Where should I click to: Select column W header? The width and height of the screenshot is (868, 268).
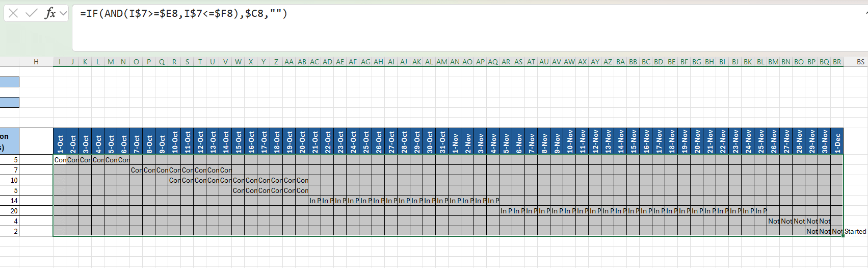click(x=238, y=62)
